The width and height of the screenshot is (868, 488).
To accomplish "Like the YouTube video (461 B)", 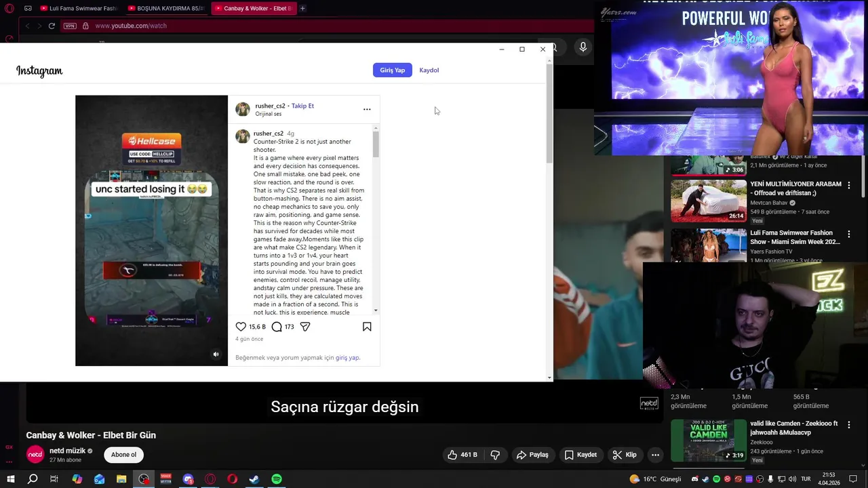I will pyautogui.click(x=462, y=455).
